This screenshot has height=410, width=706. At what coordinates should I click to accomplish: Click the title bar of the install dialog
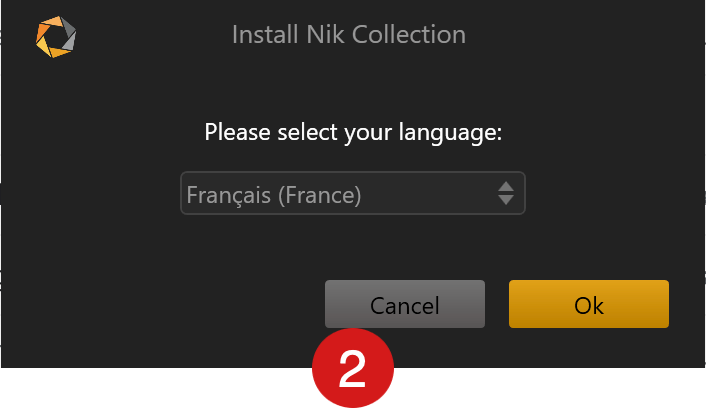tap(353, 35)
